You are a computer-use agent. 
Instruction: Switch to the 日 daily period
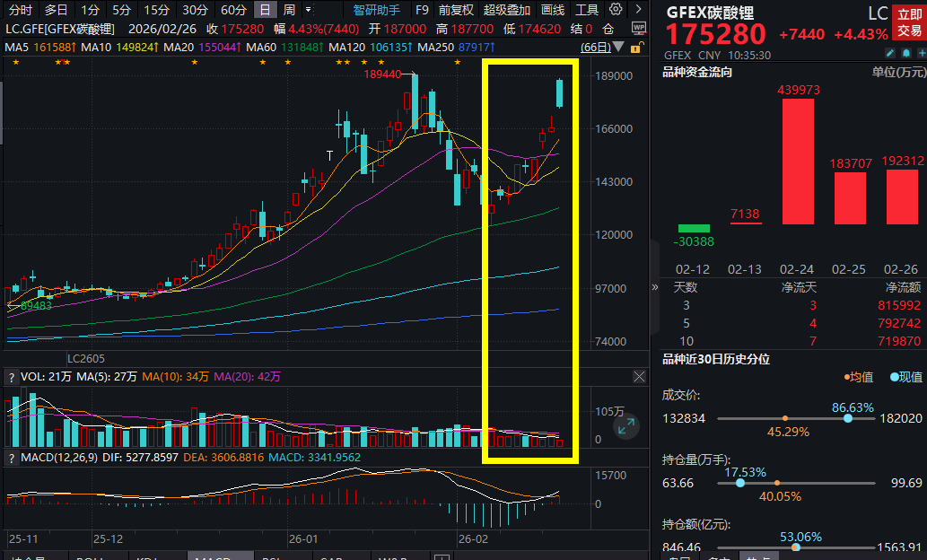click(x=265, y=10)
